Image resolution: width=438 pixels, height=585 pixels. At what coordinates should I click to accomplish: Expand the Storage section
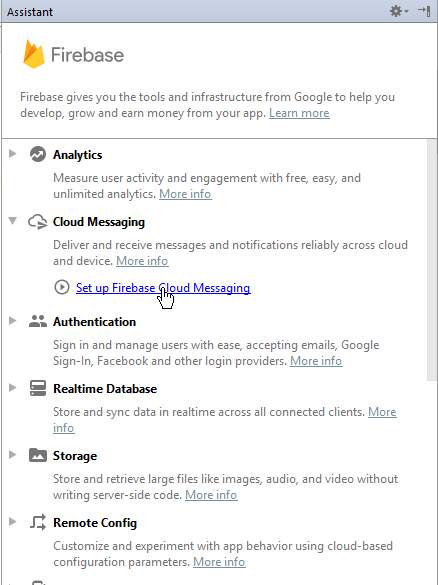point(13,454)
